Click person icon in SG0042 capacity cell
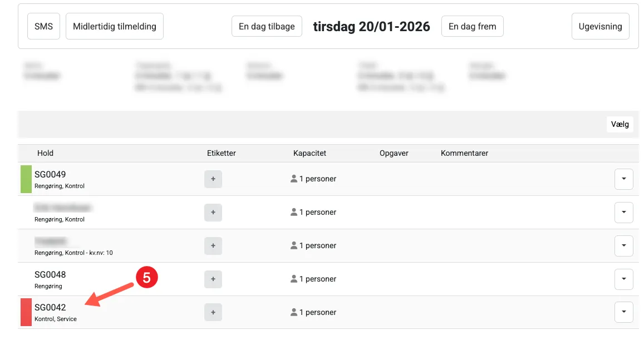 (x=293, y=312)
